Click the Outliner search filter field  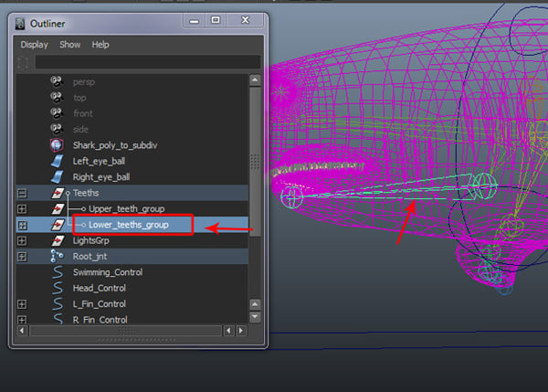146,62
